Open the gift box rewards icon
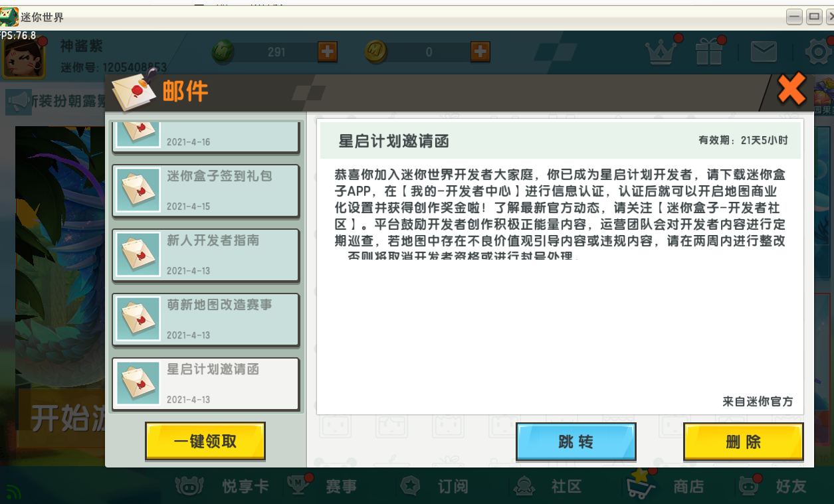This screenshot has height=504, width=834. point(710,52)
